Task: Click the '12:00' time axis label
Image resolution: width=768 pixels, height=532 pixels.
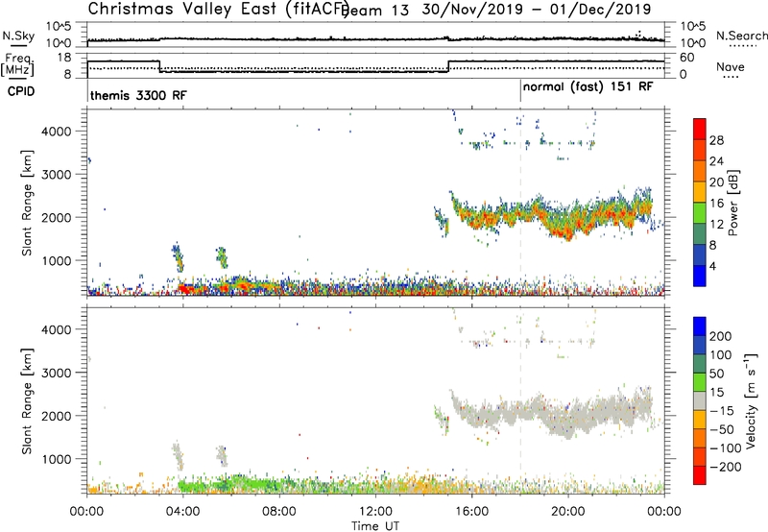Action: 375,512
